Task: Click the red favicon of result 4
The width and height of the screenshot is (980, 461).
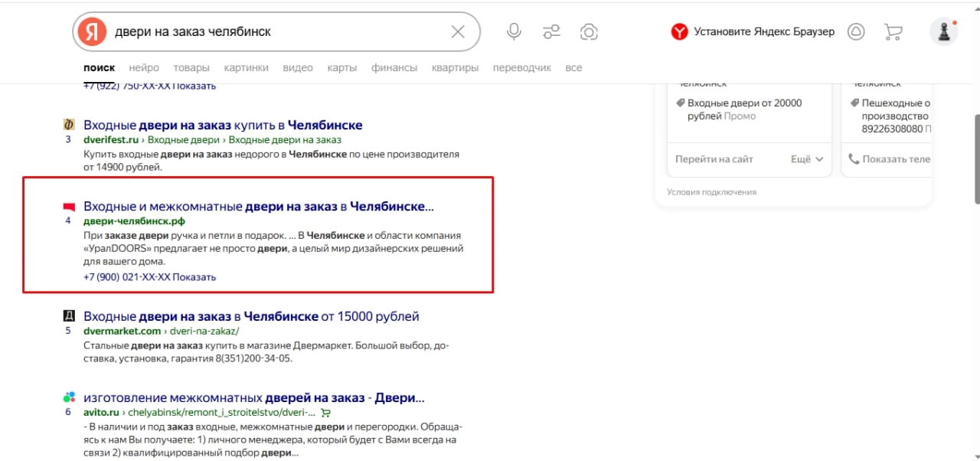Action: pos(68,207)
